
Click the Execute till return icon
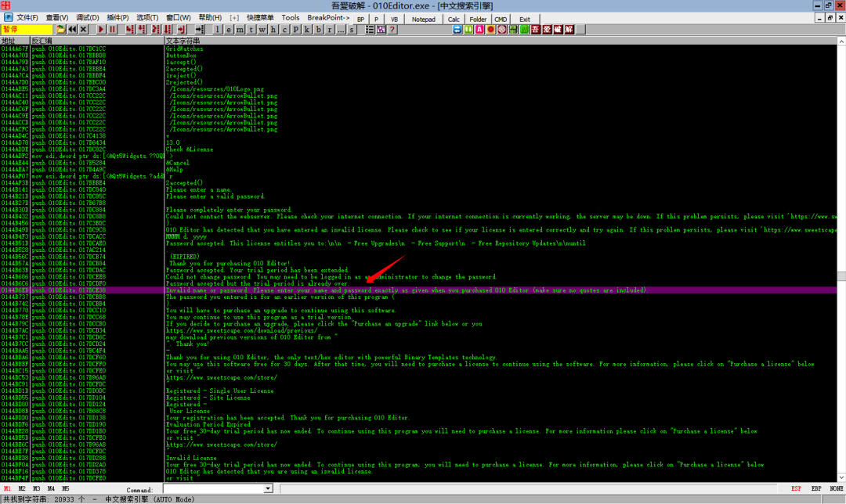(182, 30)
